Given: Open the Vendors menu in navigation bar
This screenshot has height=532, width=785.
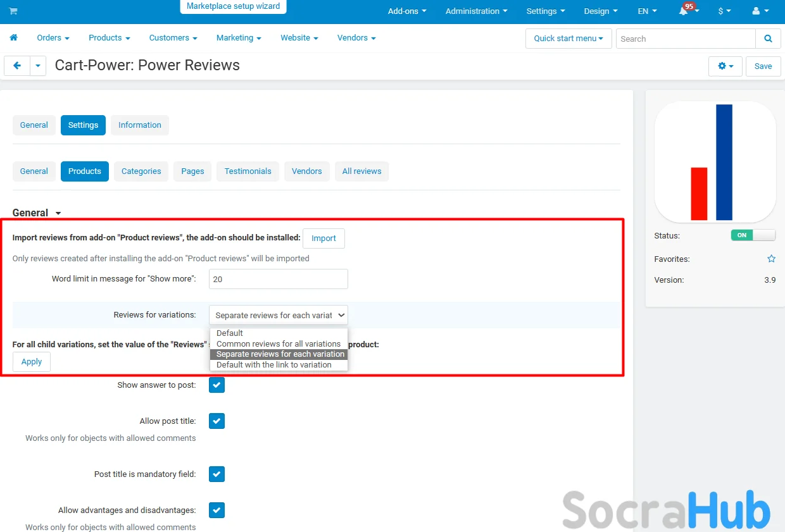Looking at the screenshot, I should click(356, 38).
